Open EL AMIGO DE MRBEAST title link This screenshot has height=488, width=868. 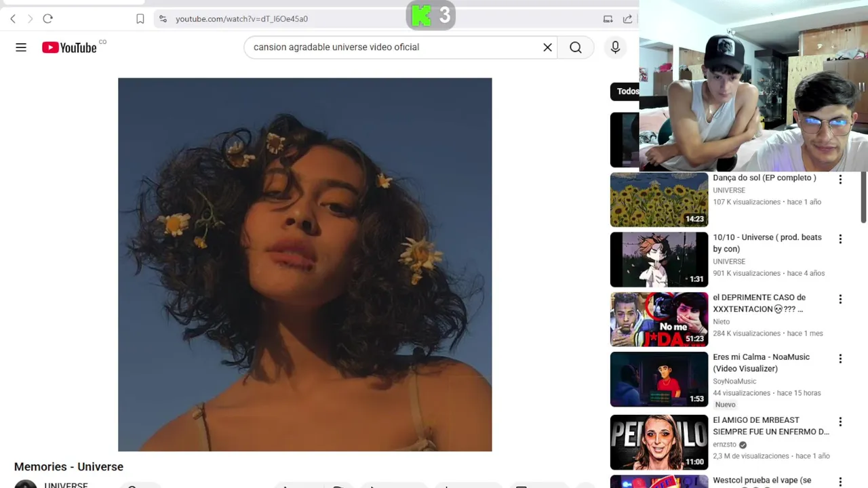click(771, 426)
